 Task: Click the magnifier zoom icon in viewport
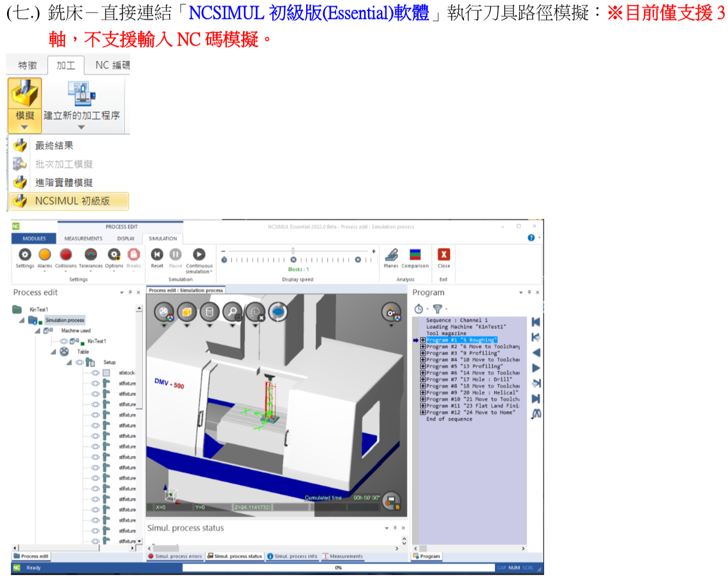[232, 312]
